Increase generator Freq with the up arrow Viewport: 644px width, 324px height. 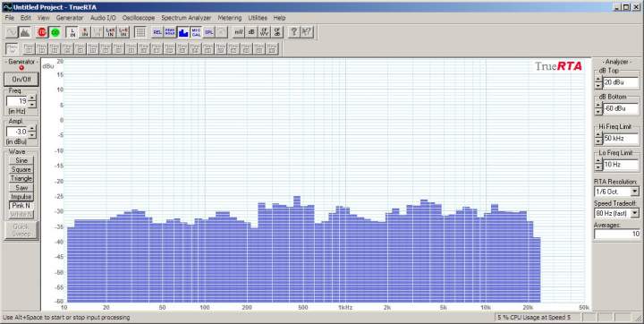(32, 98)
